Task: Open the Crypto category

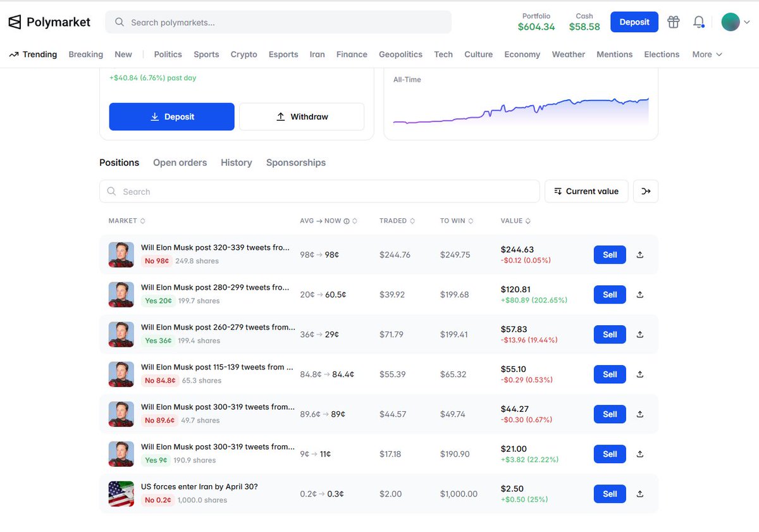Action: tap(244, 54)
